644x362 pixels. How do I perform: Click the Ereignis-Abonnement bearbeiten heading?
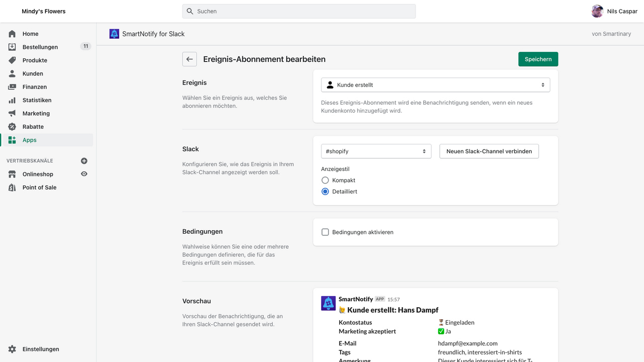(264, 59)
